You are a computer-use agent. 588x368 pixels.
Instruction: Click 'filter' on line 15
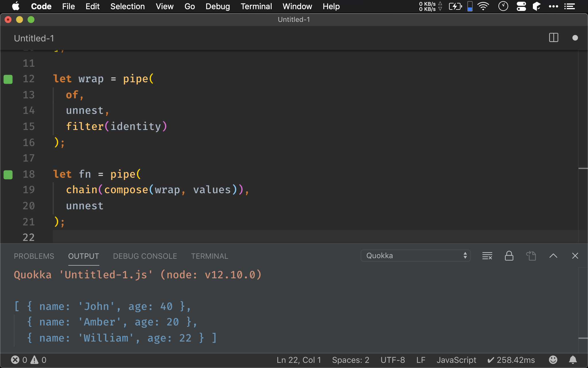click(85, 126)
